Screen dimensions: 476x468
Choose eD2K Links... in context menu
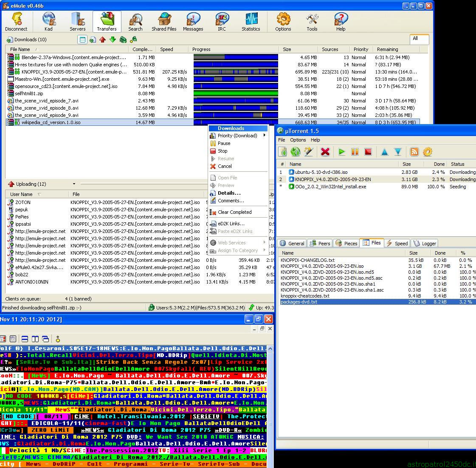238,224
